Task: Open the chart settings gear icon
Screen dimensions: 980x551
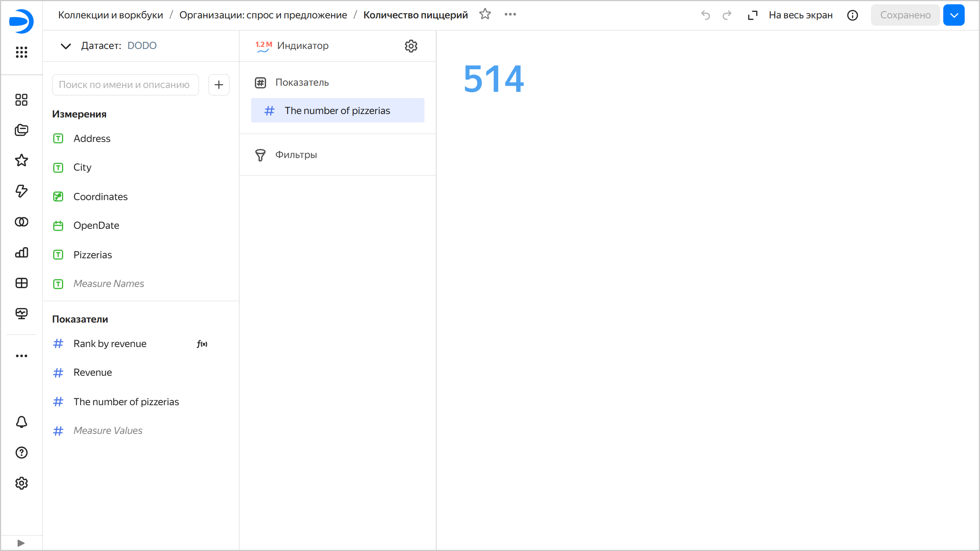Action: pos(411,46)
